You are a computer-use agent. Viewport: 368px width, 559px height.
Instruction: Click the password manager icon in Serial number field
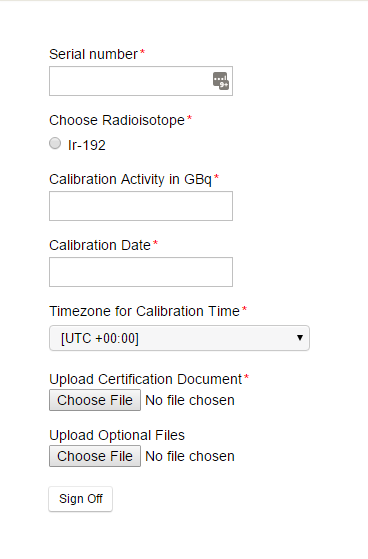(221, 81)
